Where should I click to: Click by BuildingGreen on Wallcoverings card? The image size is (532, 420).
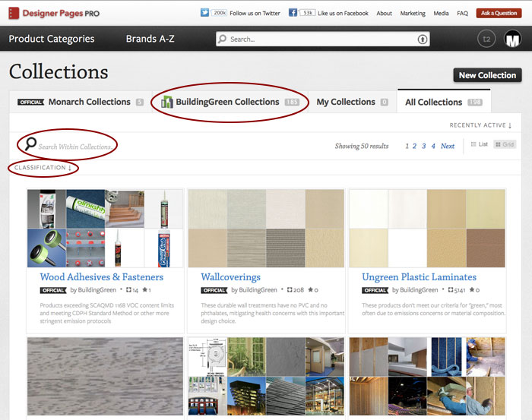(x=254, y=290)
